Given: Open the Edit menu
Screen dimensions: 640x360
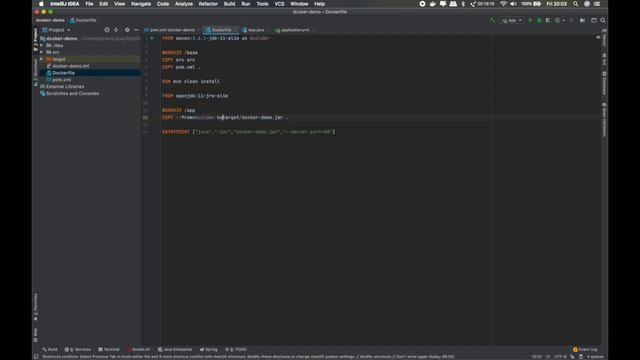Looking at the screenshot, I should 104,4.
